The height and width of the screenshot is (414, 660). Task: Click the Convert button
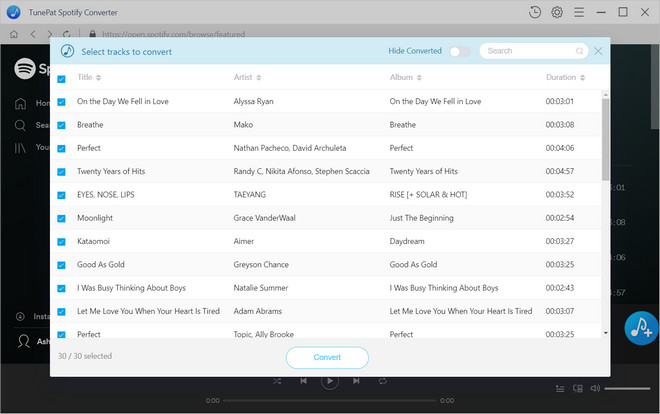pyautogui.click(x=327, y=357)
